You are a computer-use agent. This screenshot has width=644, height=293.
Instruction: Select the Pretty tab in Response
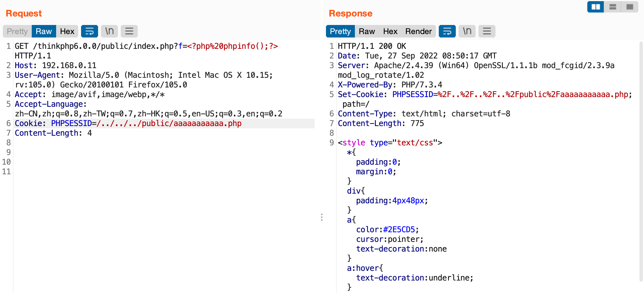[x=340, y=31]
